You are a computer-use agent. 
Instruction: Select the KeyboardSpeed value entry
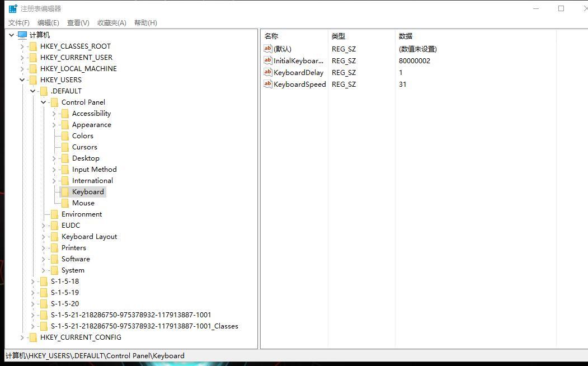coord(300,84)
